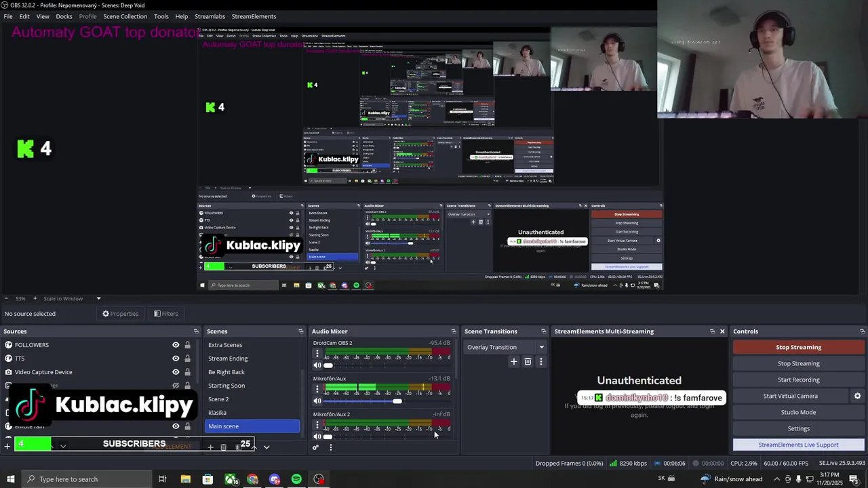
Task: Toggle visibility of emote rain source
Action: point(176,426)
